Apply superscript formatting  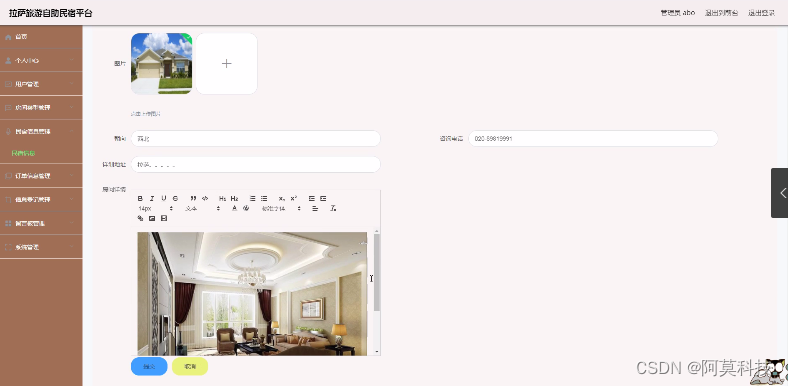pyautogui.click(x=294, y=199)
